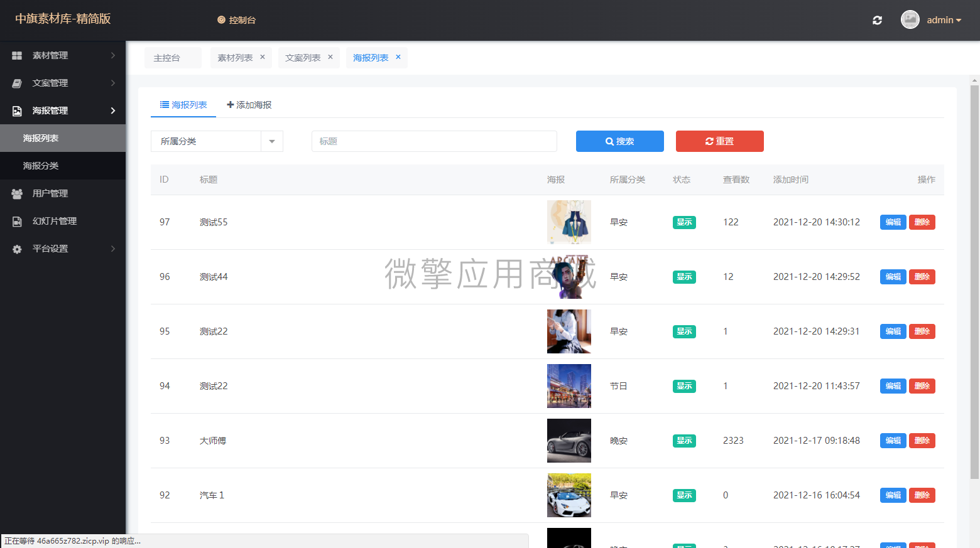Open the ID 95 poster thumbnail

(569, 331)
